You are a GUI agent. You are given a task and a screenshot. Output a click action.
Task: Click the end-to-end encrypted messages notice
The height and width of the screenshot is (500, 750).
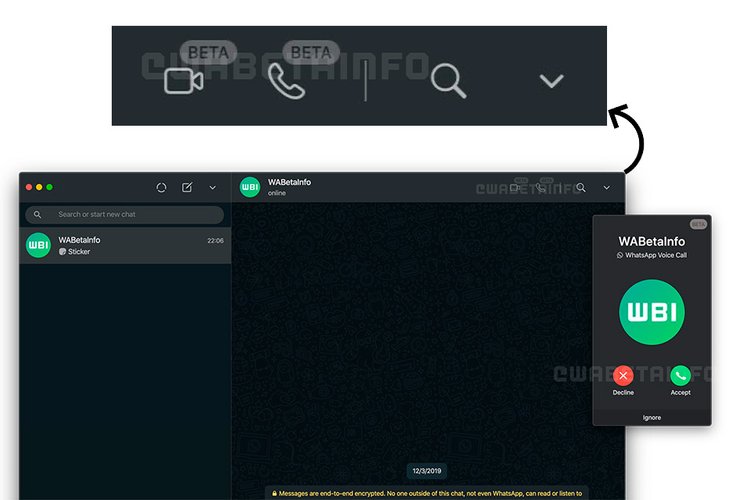pyautogui.click(x=427, y=493)
